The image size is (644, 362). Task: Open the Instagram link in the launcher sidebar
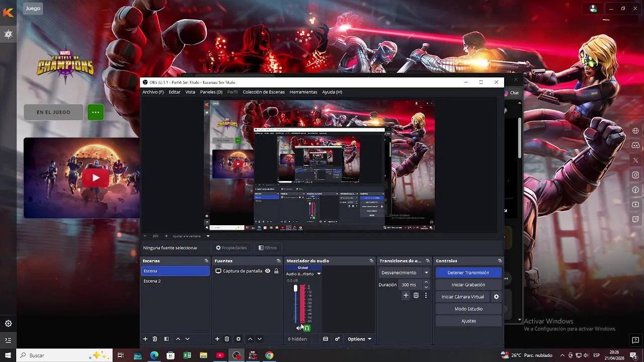[x=636, y=175]
